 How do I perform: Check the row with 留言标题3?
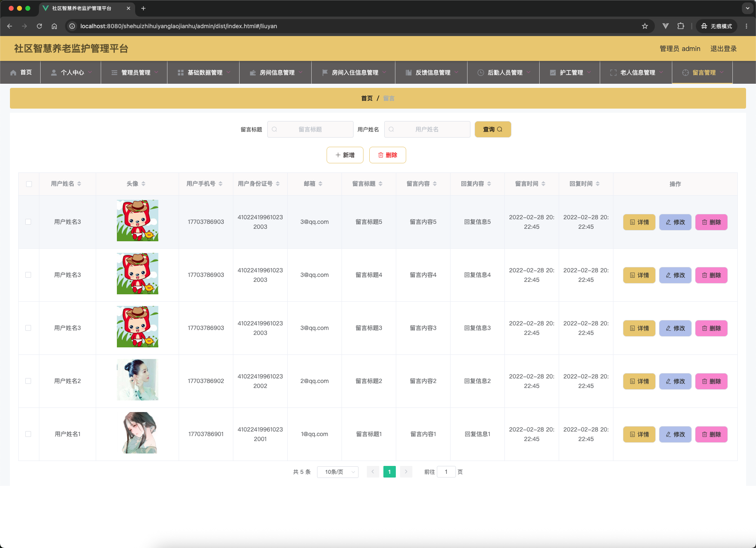[x=28, y=328]
